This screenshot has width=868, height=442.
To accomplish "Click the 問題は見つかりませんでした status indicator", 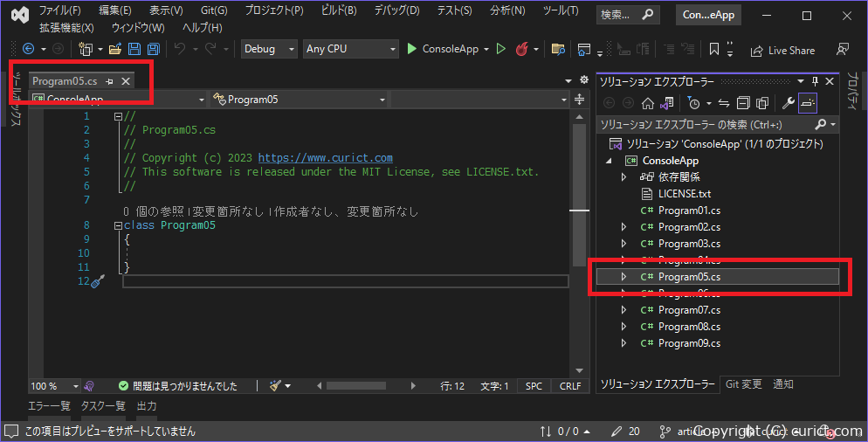I will tap(177, 386).
